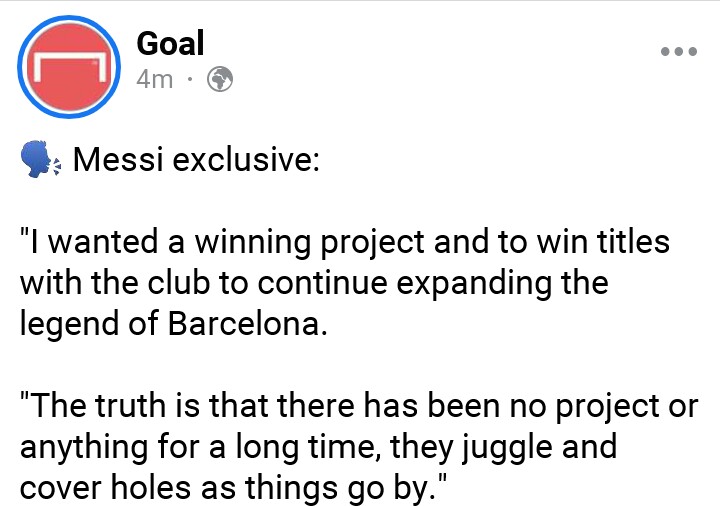Open the Goal page profile picture
720x506 pixels.
pyautogui.click(x=65, y=67)
